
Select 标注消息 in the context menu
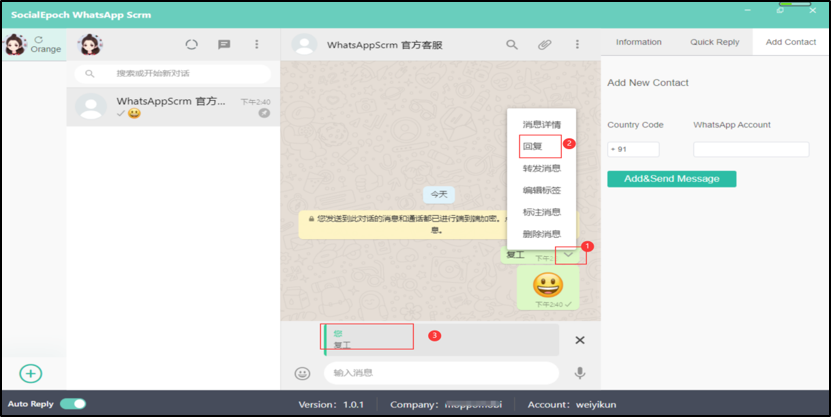[x=541, y=212]
